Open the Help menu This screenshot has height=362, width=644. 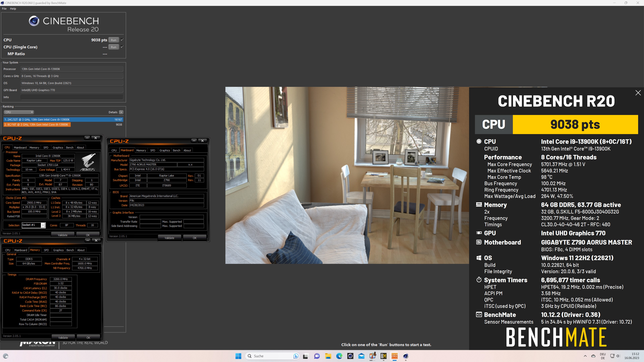pyautogui.click(x=13, y=9)
